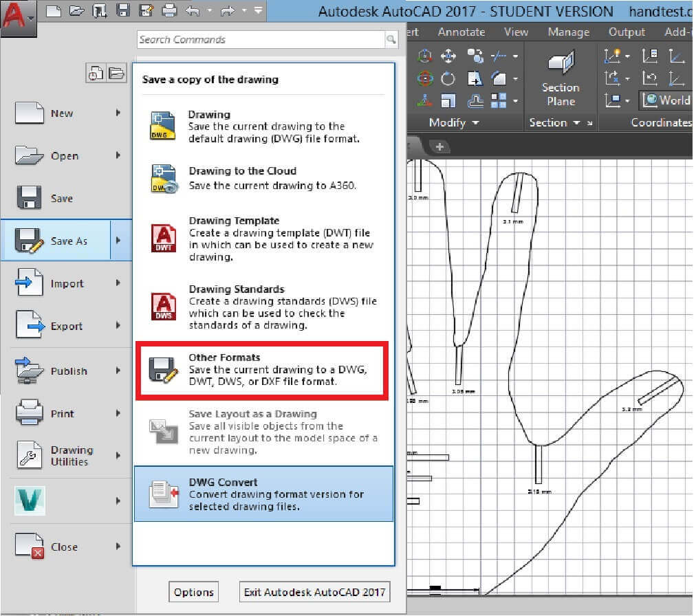Click the New drawing icon in Quick Access toolbar
This screenshot has width=696, height=616.
pyautogui.click(x=54, y=10)
